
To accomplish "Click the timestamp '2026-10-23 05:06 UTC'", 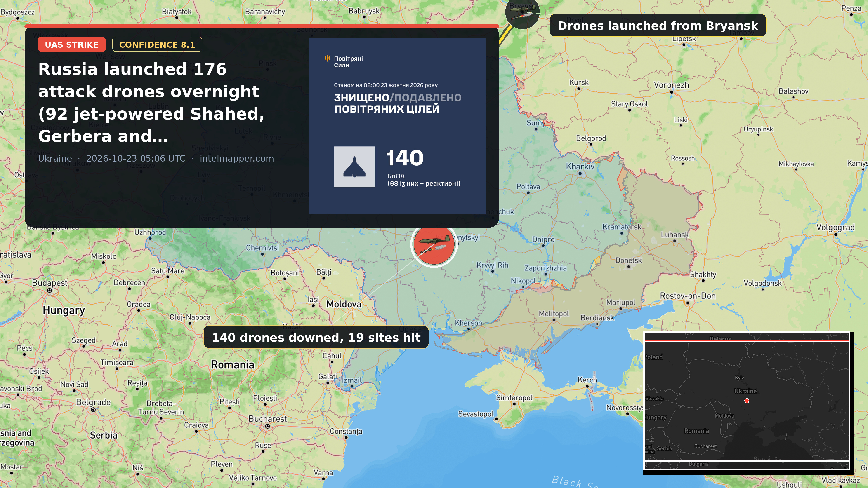I will click(x=136, y=158).
